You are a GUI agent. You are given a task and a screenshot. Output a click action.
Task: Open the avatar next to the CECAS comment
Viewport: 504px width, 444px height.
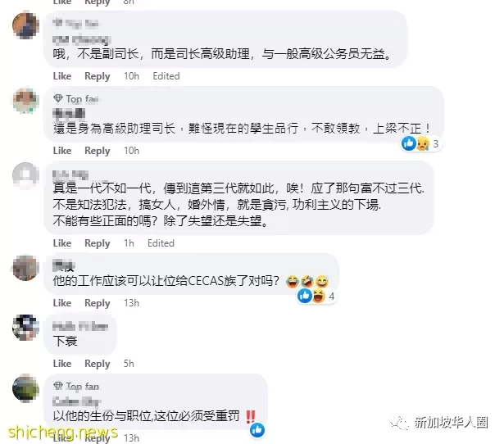click(25, 268)
